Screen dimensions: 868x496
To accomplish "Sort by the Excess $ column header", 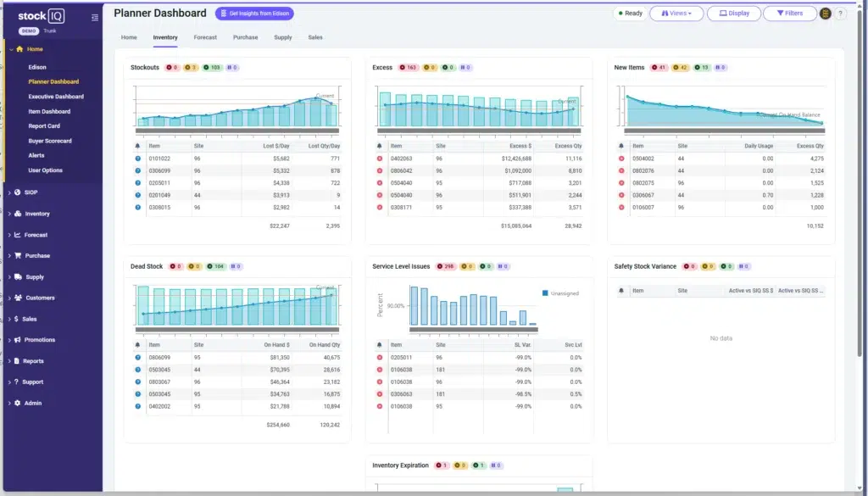I will pyautogui.click(x=520, y=146).
